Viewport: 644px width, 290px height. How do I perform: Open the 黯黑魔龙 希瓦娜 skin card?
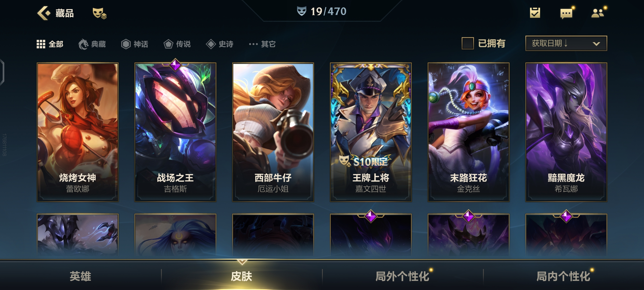(x=566, y=132)
